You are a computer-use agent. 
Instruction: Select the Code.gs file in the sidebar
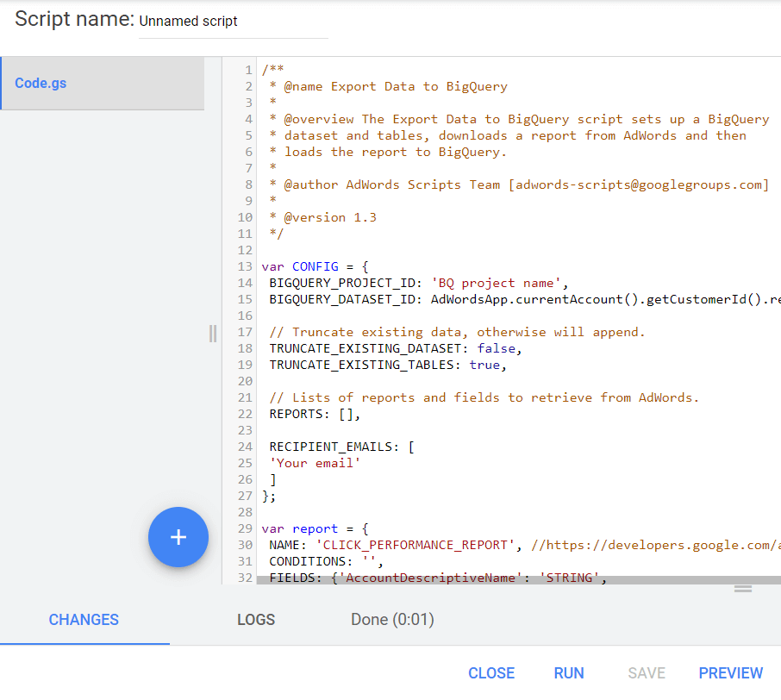coord(41,83)
